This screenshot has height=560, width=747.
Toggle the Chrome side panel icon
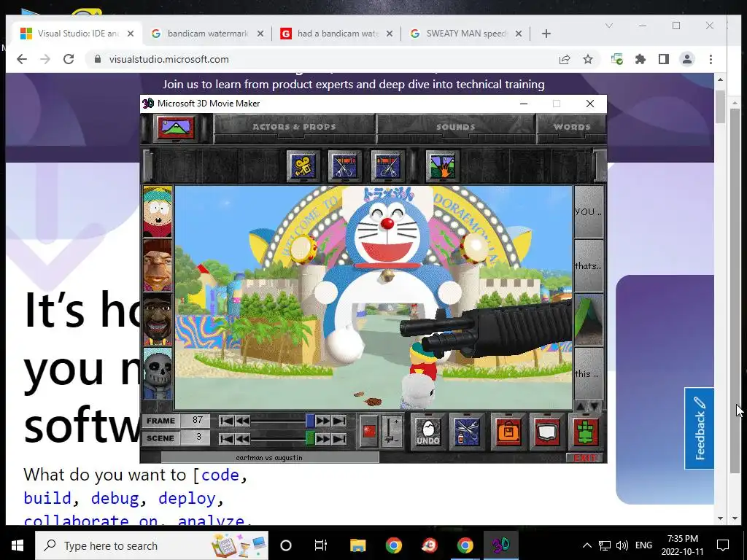664,59
